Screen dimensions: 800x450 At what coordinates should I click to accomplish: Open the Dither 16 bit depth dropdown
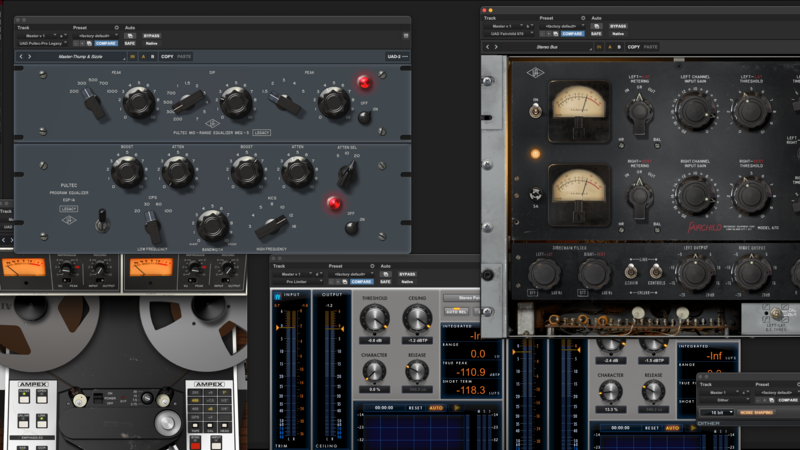coord(716,412)
